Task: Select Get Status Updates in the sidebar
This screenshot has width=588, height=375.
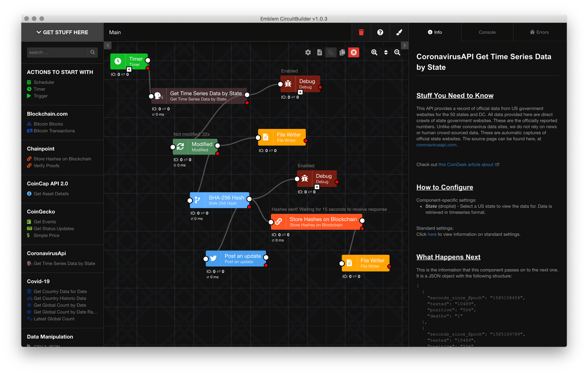Action: (x=53, y=228)
